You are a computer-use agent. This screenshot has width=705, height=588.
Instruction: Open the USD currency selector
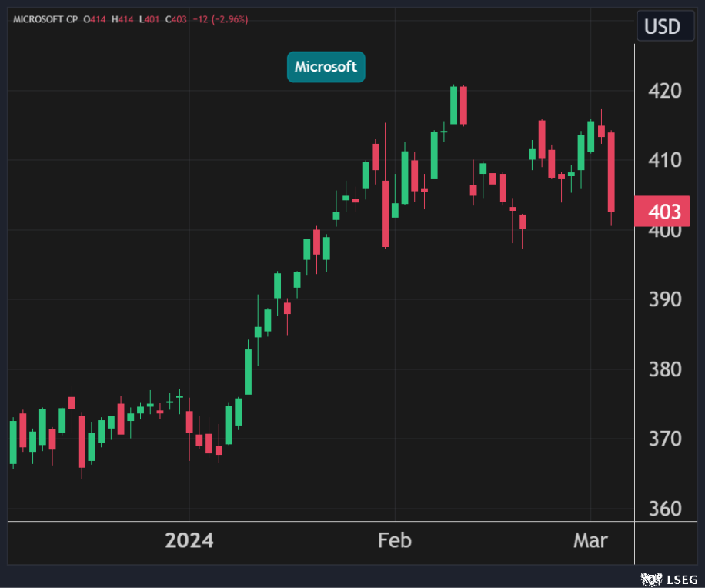coord(661,27)
